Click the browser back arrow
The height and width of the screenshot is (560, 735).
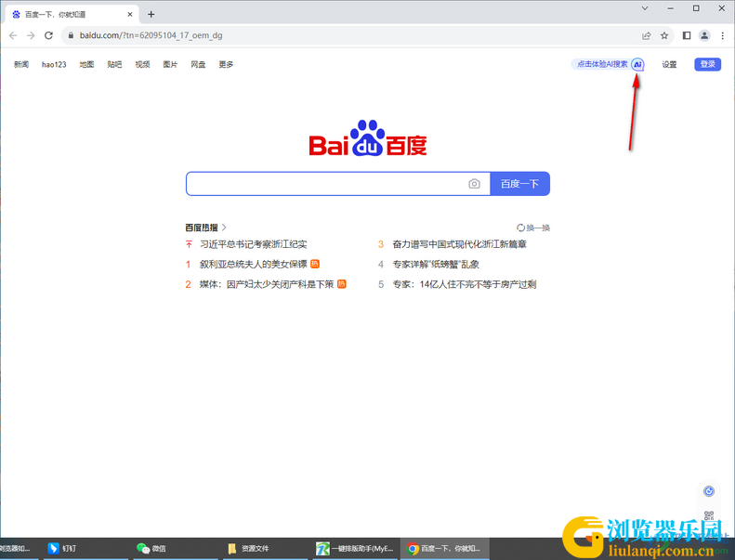(13, 35)
